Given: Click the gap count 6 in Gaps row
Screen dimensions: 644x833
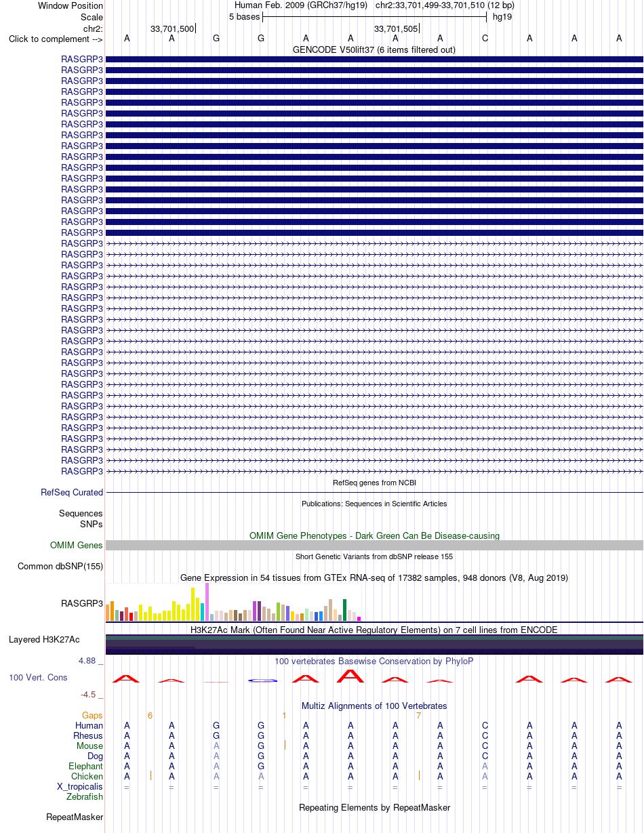Looking at the screenshot, I should click(150, 715).
